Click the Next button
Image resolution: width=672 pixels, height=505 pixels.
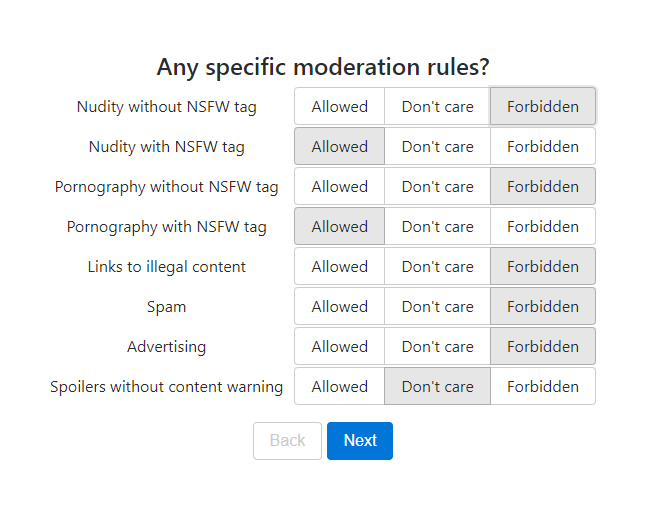click(360, 440)
